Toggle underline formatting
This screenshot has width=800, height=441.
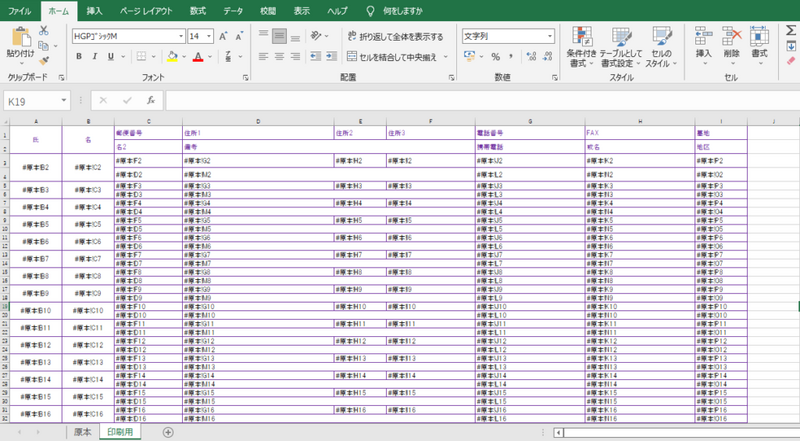(111, 57)
